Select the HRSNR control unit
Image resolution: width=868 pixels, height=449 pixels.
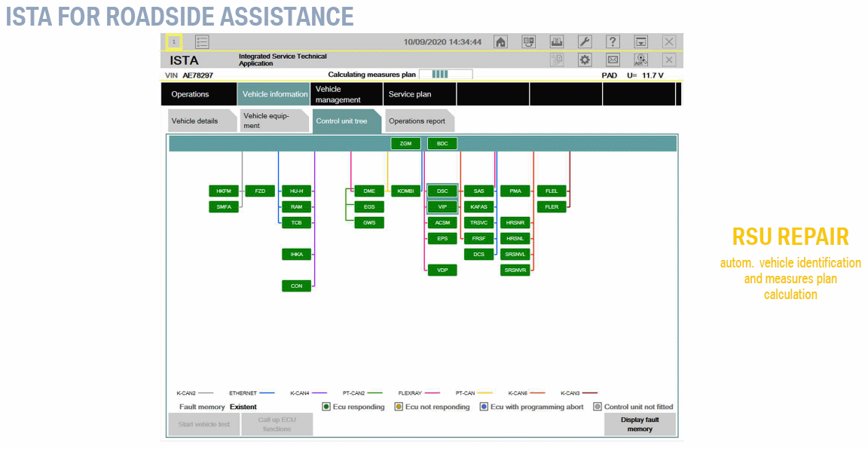point(515,222)
